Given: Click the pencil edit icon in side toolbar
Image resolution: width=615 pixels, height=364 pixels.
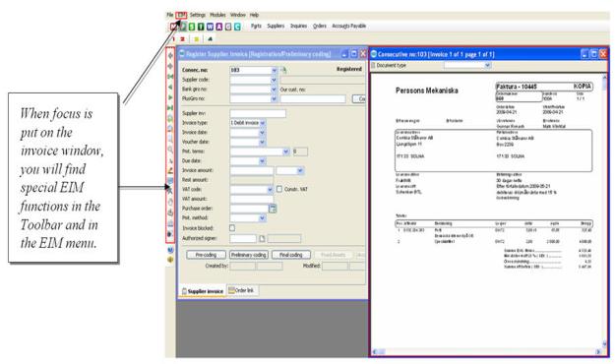Looking at the screenshot, I should (x=170, y=170).
